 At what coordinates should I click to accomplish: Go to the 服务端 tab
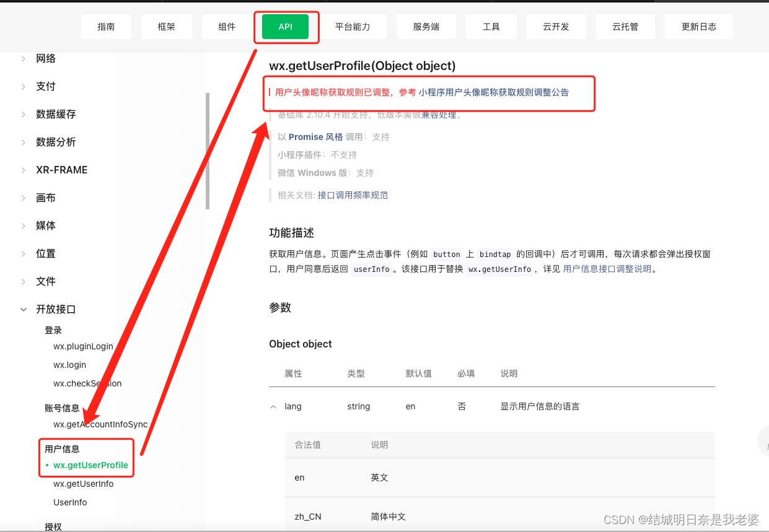426,27
